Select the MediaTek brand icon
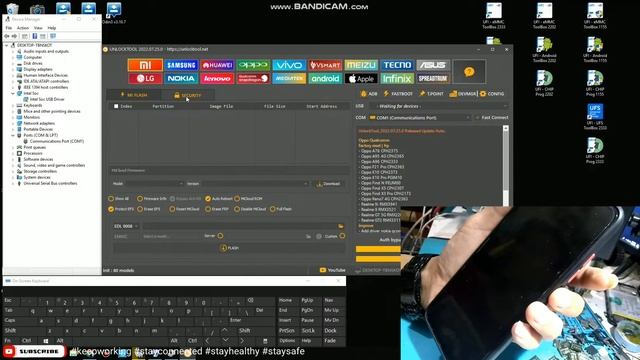This screenshot has width=640, height=360. point(289,78)
